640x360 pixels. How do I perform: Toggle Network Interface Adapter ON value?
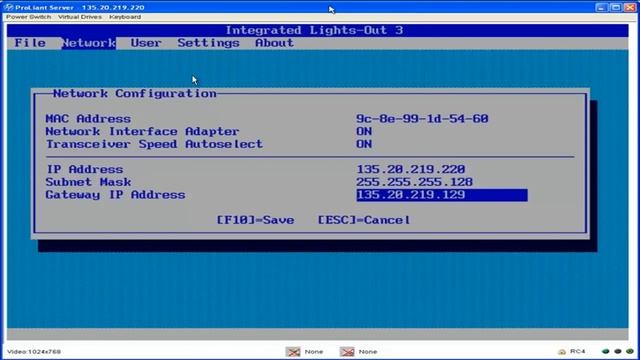point(364,131)
